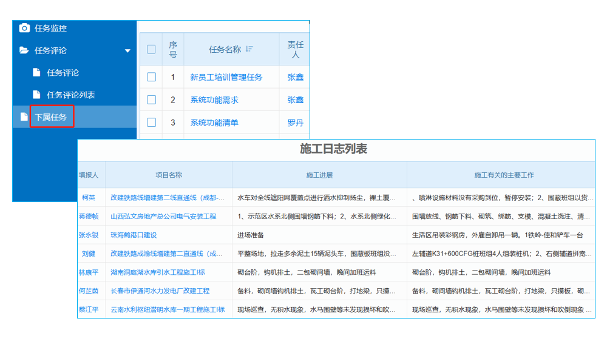The height and width of the screenshot is (364, 607).
Task: Click the document icon beside 下属任务
Action: pos(25,116)
